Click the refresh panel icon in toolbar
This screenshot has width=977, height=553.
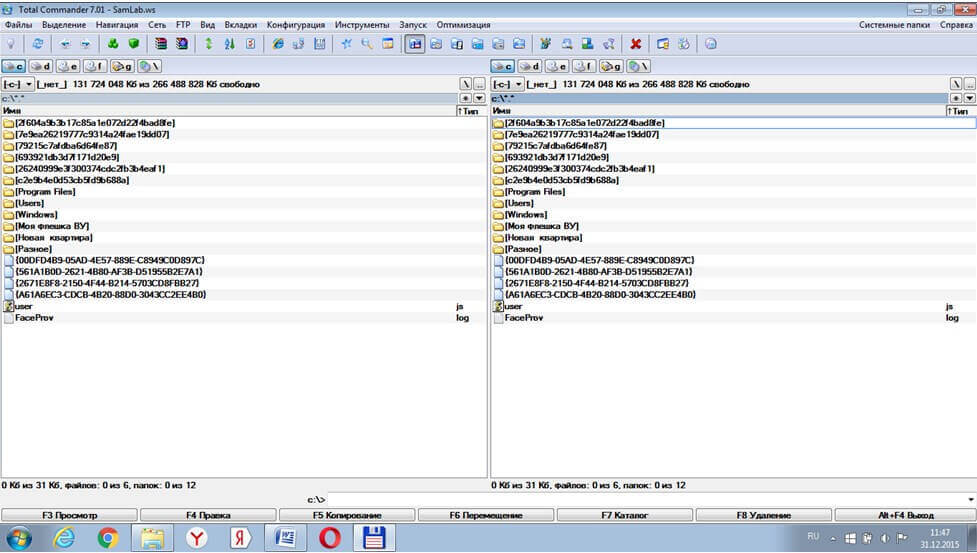pos(38,44)
